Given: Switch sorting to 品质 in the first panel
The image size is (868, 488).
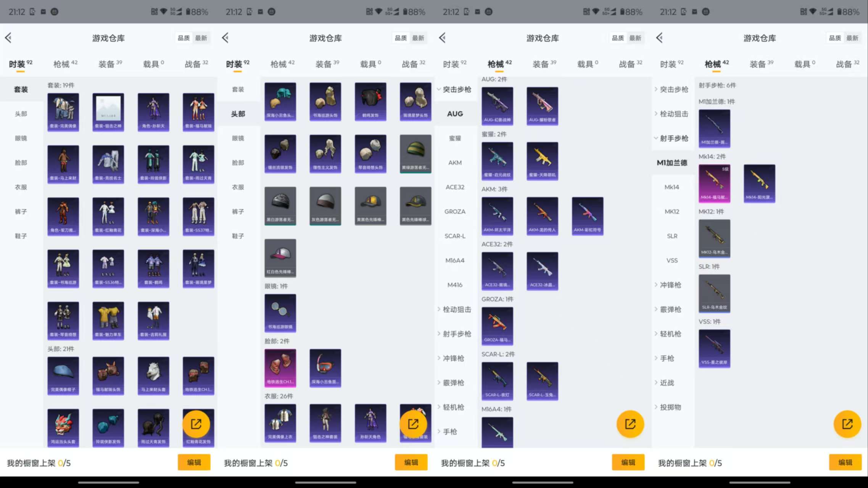Looking at the screenshot, I should [x=184, y=38].
